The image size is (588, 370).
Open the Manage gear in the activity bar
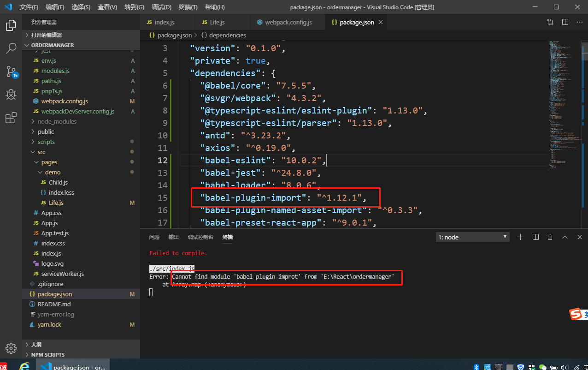11,347
